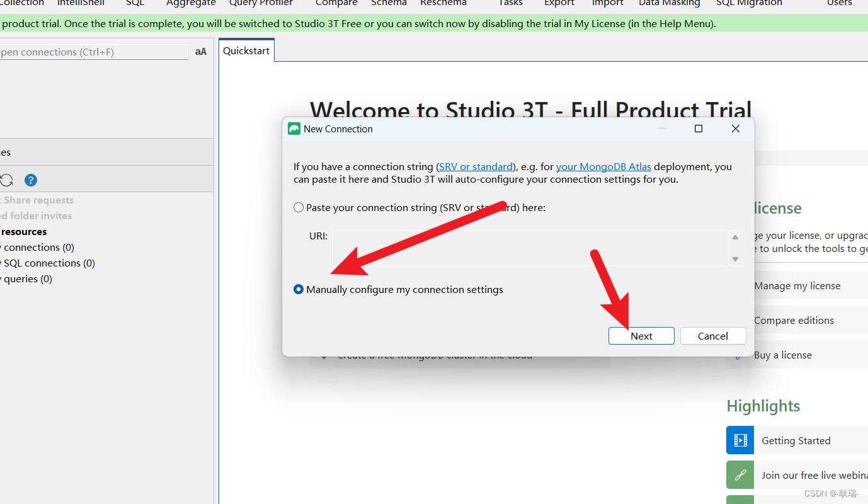Open the 'SRV or standard' link
This screenshot has width=868, height=504.
(476, 167)
